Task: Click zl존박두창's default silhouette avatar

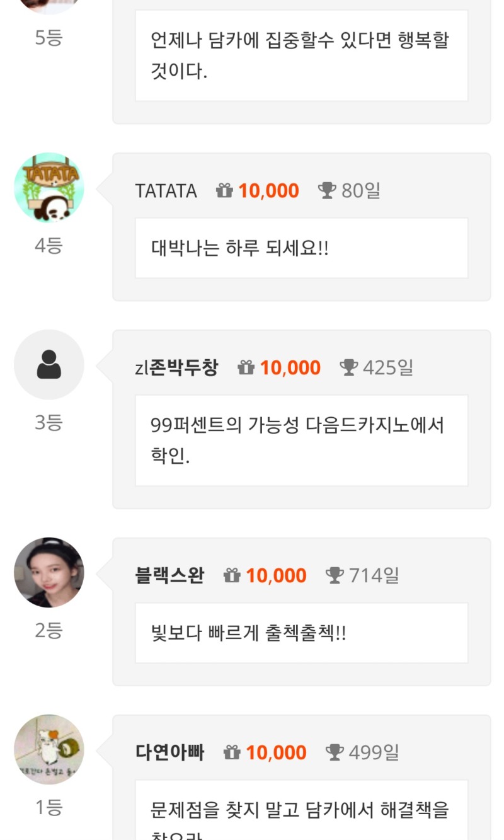Action: click(x=49, y=365)
